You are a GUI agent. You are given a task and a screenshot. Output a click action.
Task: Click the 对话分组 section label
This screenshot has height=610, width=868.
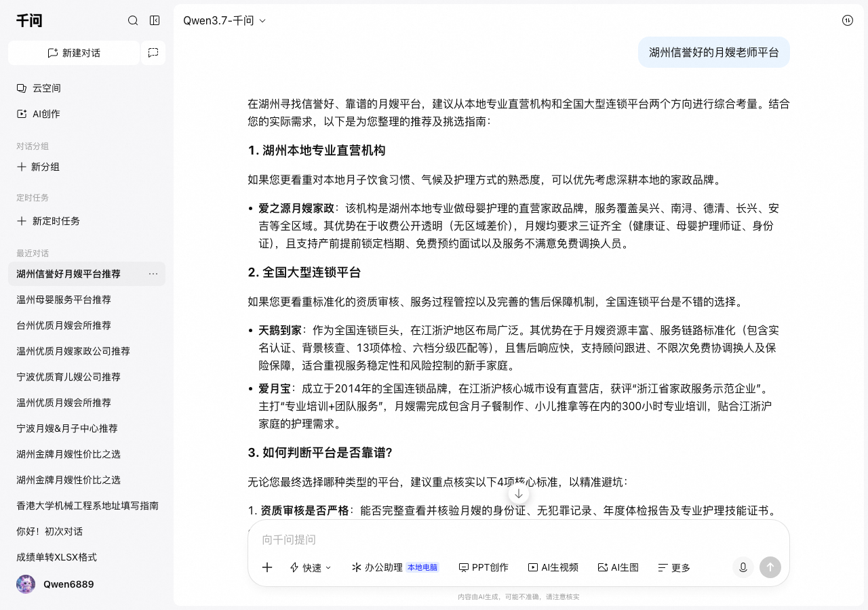(33, 146)
